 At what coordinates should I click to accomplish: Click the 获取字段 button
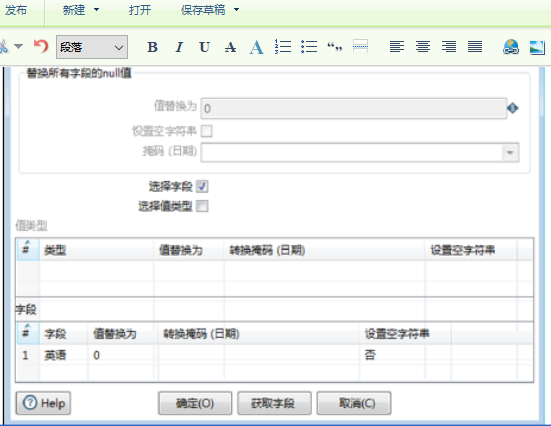point(274,403)
